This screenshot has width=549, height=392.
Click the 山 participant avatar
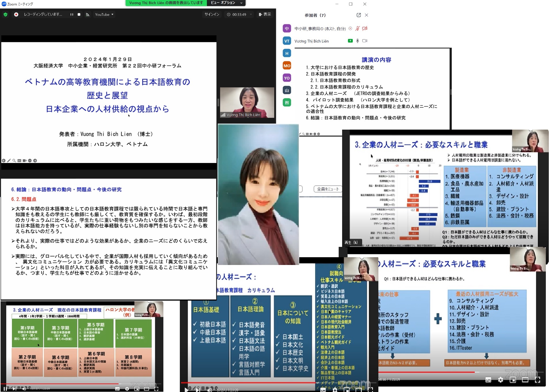point(287,90)
